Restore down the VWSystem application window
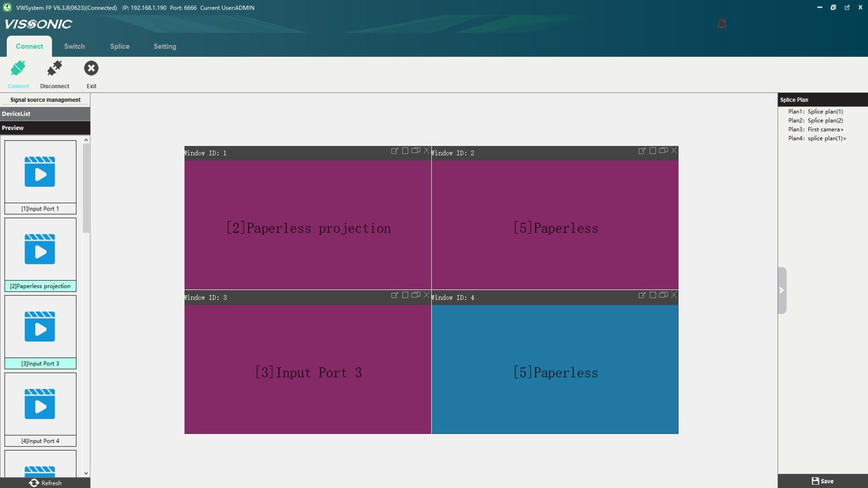Viewport: 868px width, 488px height. [833, 7]
